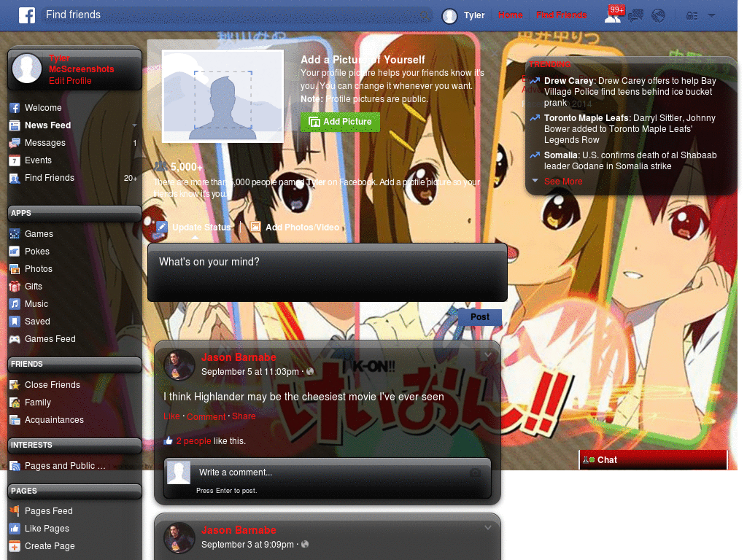Open the messages icon in top bar
The height and width of the screenshot is (560, 747).
pyautogui.click(x=635, y=16)
